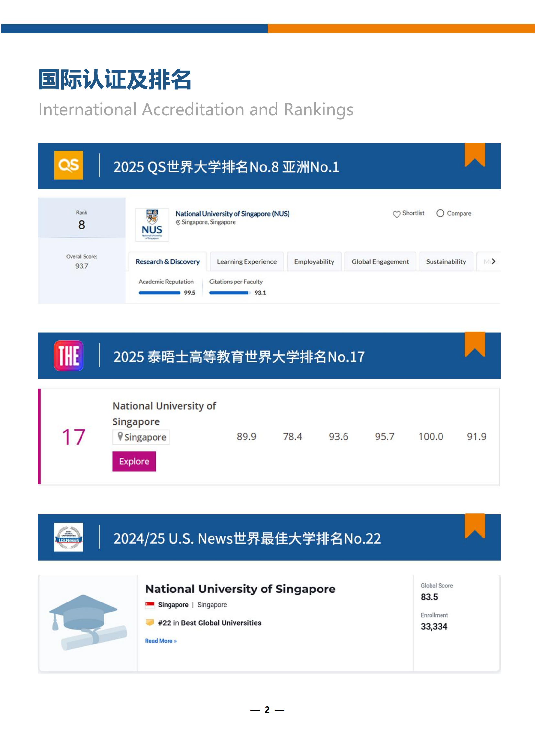This screenshot has width=535, height=756.
Task: Click the orange bookmark on QS banner
Action: tap(475, 155)
